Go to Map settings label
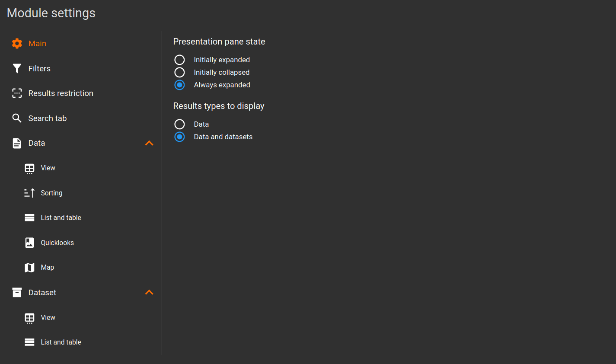 pos(48,268)
